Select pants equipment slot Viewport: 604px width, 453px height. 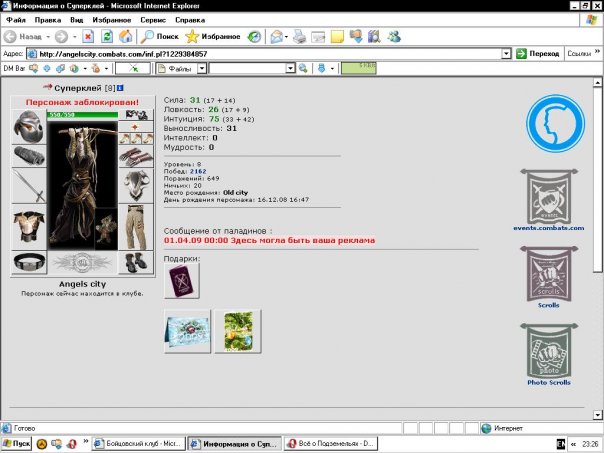tap(136, 227)
